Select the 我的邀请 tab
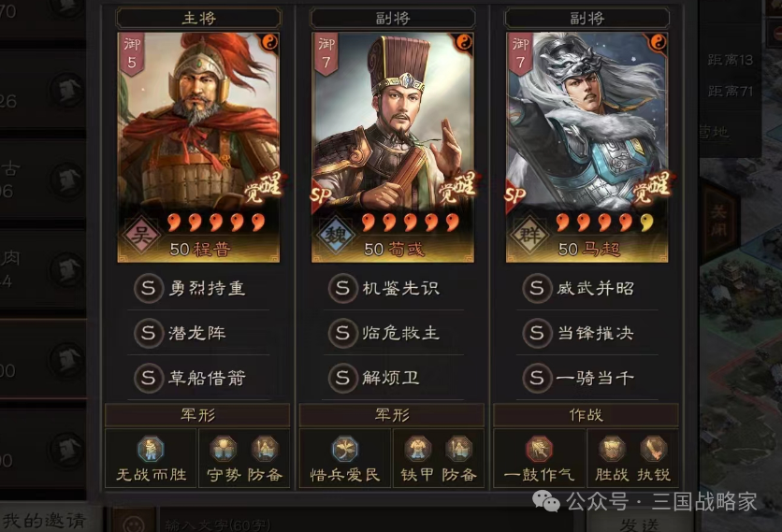Image resolution: width=782 pixels, height=532 pixels. 44,520
